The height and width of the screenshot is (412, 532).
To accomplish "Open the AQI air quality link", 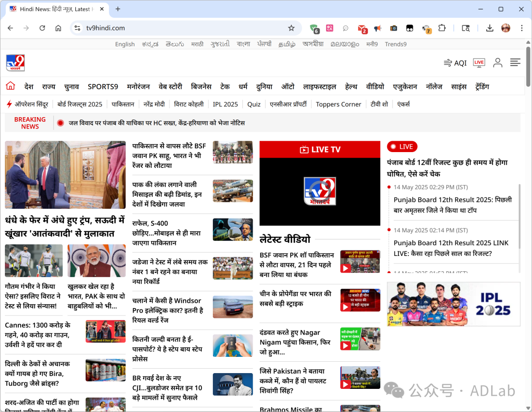I will (455, 63).
